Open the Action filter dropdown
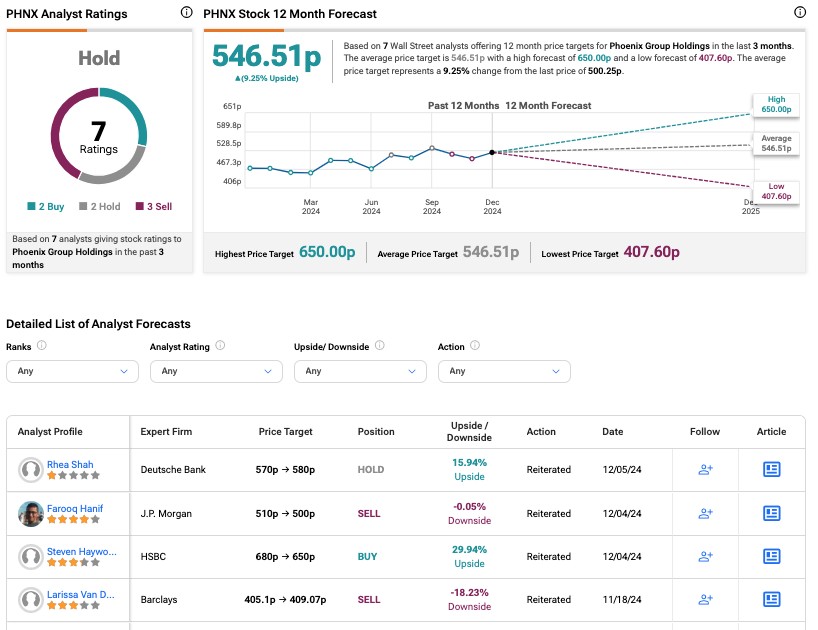 coord(504,371)
